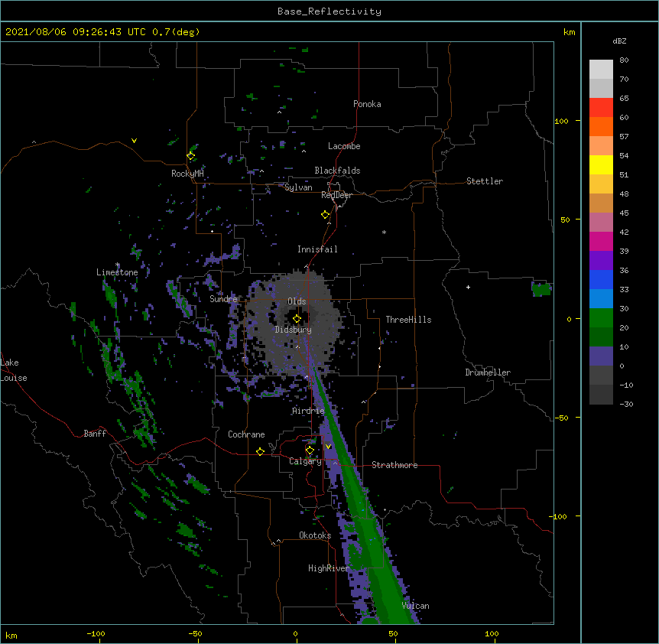Click the RedDeer city label
Image resolution: width=659 pixels, height=644 pixels.
click(x=336, y=195)
